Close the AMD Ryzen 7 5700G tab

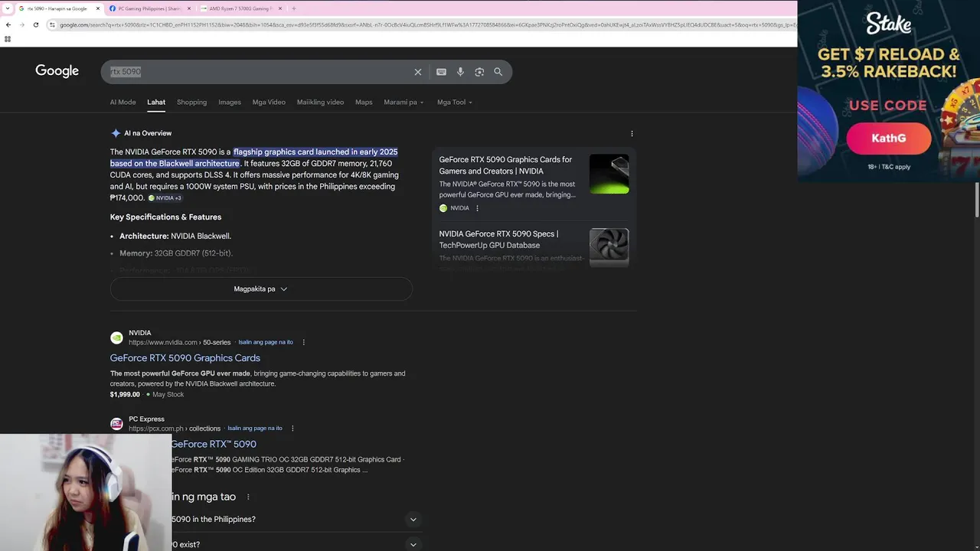pos(280,8)
